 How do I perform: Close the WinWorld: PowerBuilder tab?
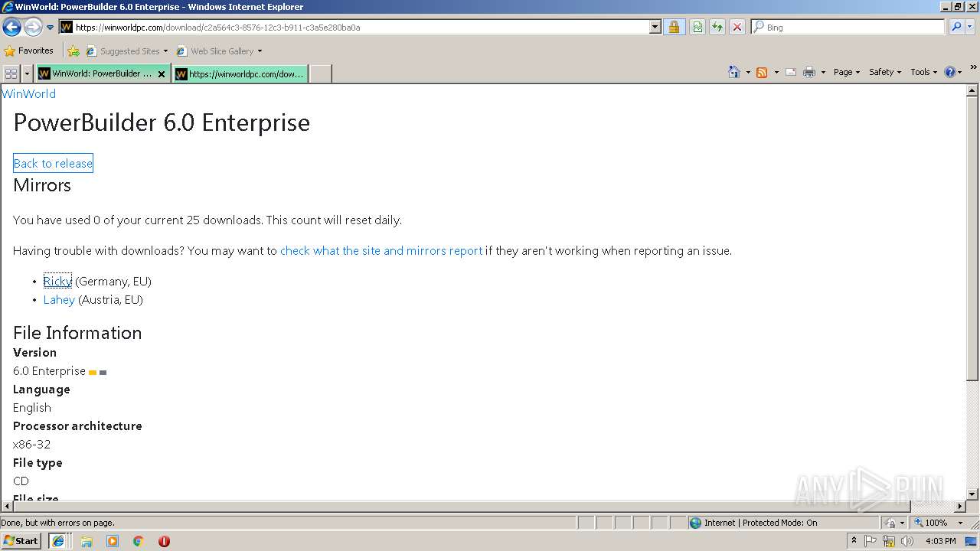162,74
